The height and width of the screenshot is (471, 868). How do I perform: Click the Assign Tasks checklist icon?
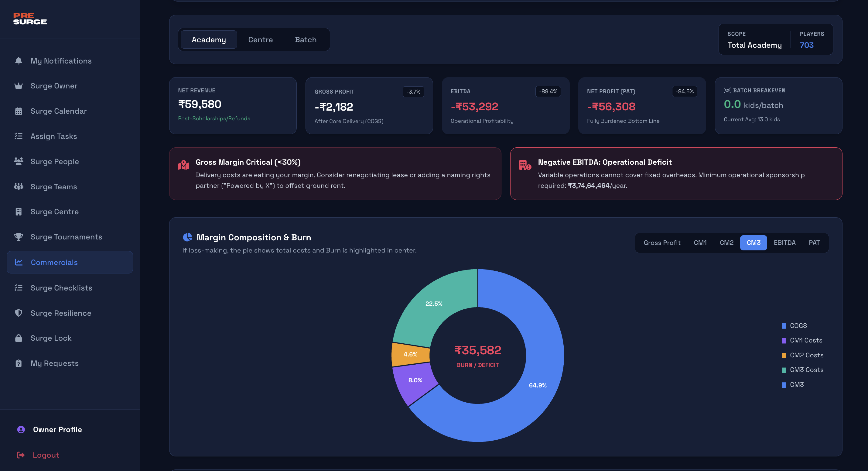click(19, 136)
